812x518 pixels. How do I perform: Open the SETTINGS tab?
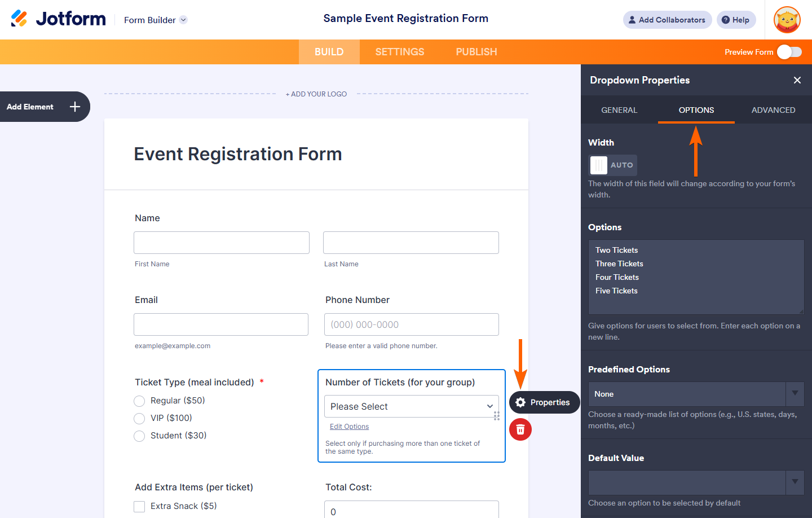pyautogui.click(x=400, y=52)
